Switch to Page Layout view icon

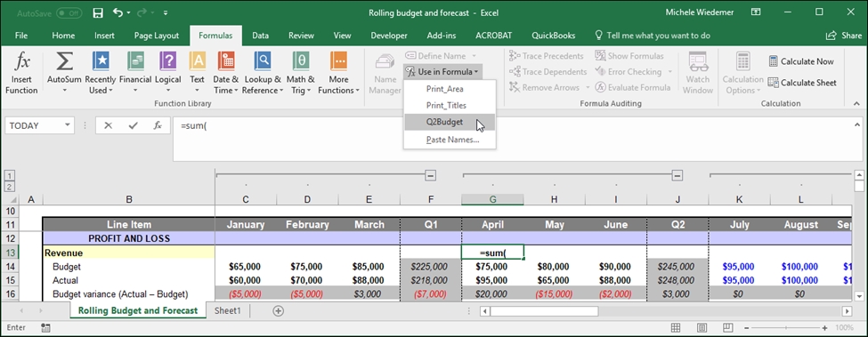(x=702, y=328)
